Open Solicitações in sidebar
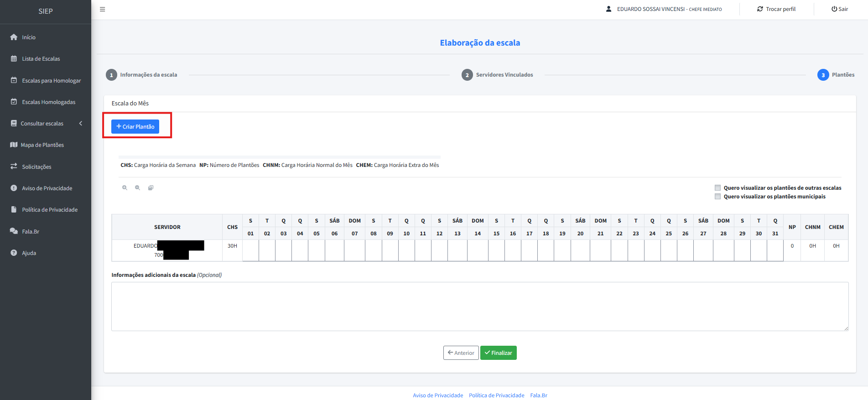Image resolution: width=868 pixels, height=400 pixels. click(x=36, y=167)
